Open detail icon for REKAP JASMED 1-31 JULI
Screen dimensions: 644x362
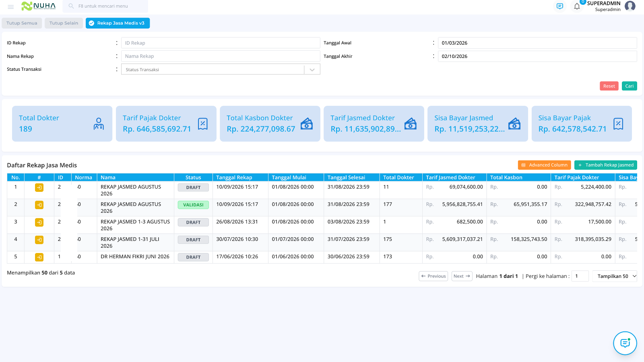39,240
